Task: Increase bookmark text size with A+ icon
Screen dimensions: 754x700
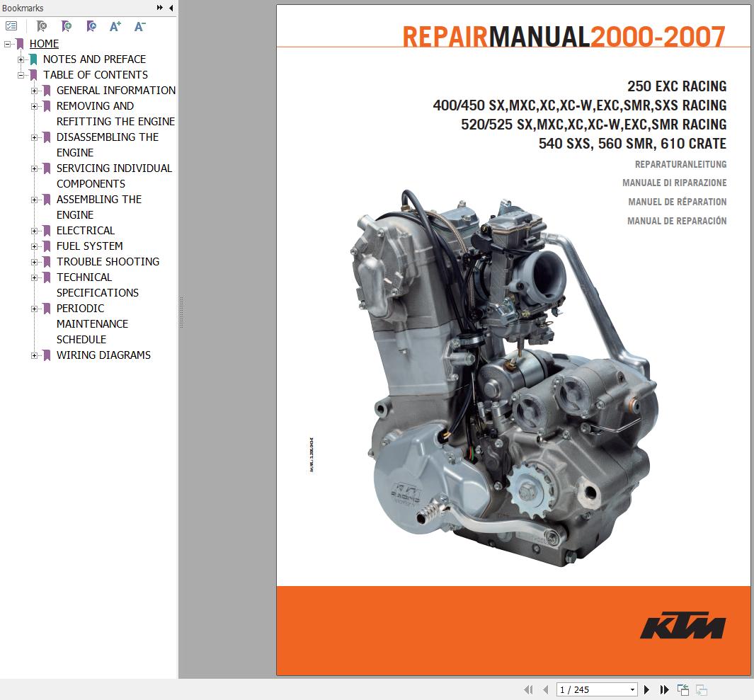Action: pyautogui.click(x=115, y=25)
